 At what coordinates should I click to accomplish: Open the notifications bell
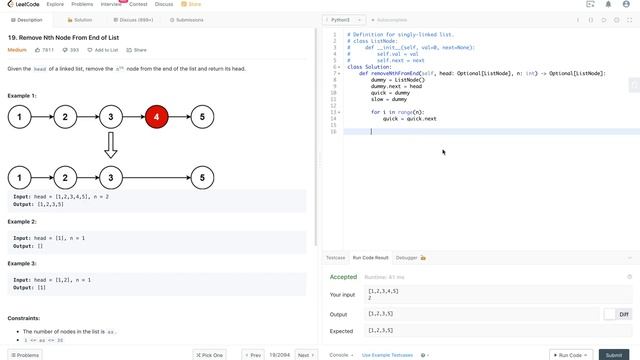(608, 4)
